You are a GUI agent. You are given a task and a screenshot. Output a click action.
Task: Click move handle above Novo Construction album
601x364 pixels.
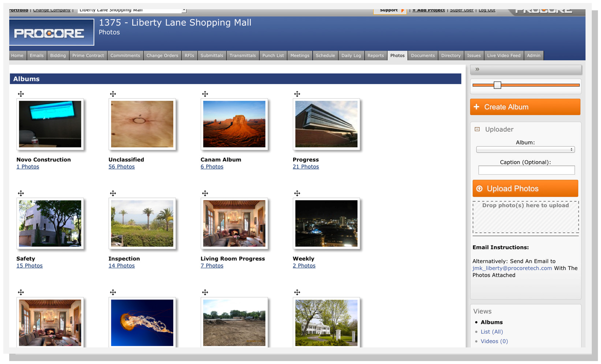(21, 94)
